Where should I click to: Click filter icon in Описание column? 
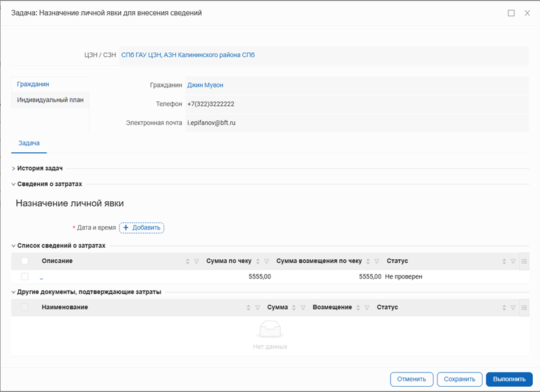(197, 261)
